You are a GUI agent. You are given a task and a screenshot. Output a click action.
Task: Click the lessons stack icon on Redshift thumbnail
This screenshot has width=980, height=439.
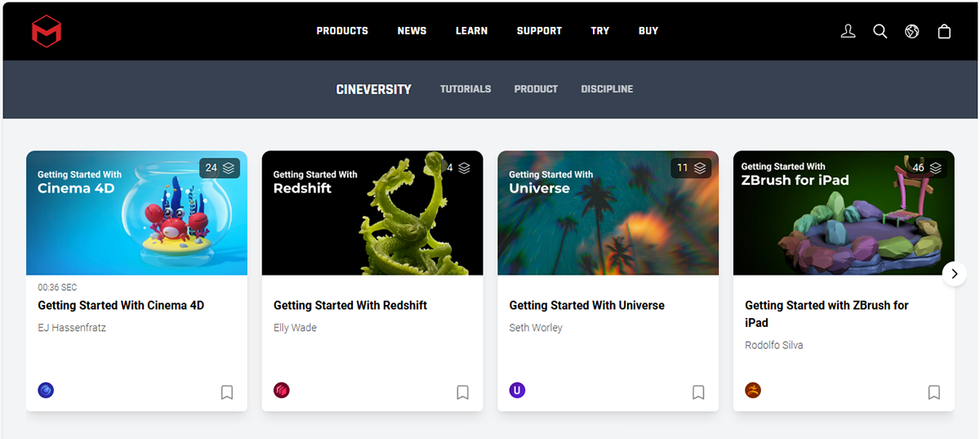464,168
